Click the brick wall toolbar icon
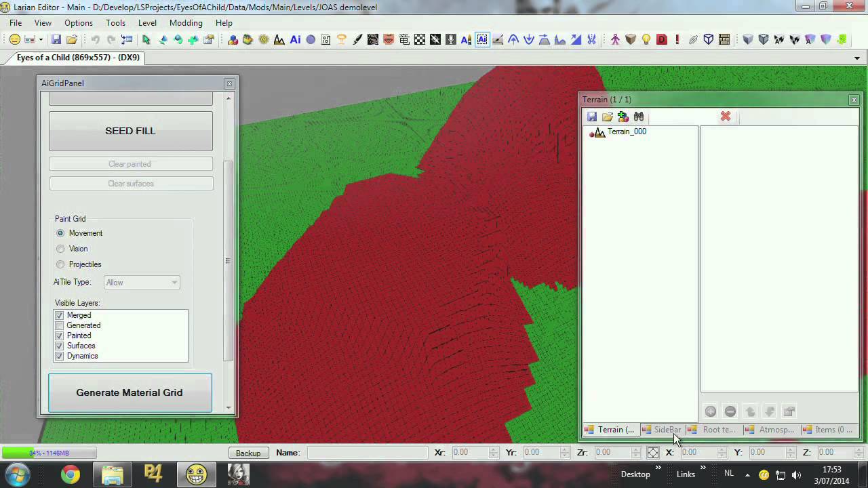Viewport: 868px width, 488px height. pos(724,40)
